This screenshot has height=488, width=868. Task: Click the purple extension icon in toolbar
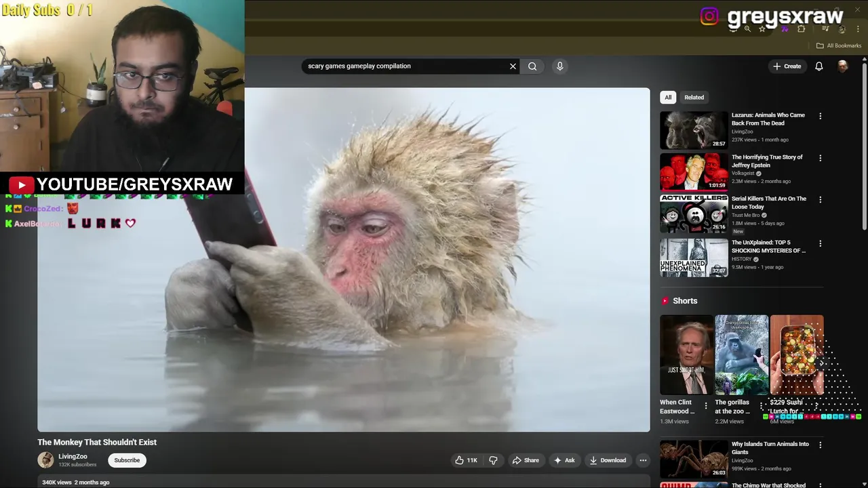pyautogui.click(x=785, y=29)
